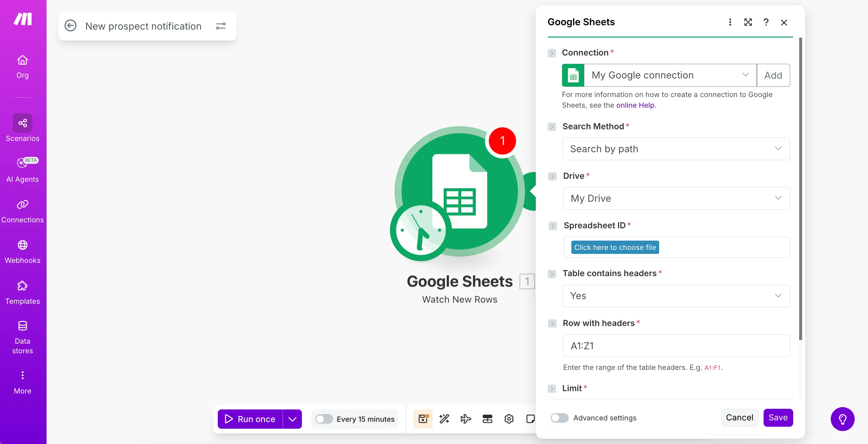Show More sidebar options

tap(23, 383)
